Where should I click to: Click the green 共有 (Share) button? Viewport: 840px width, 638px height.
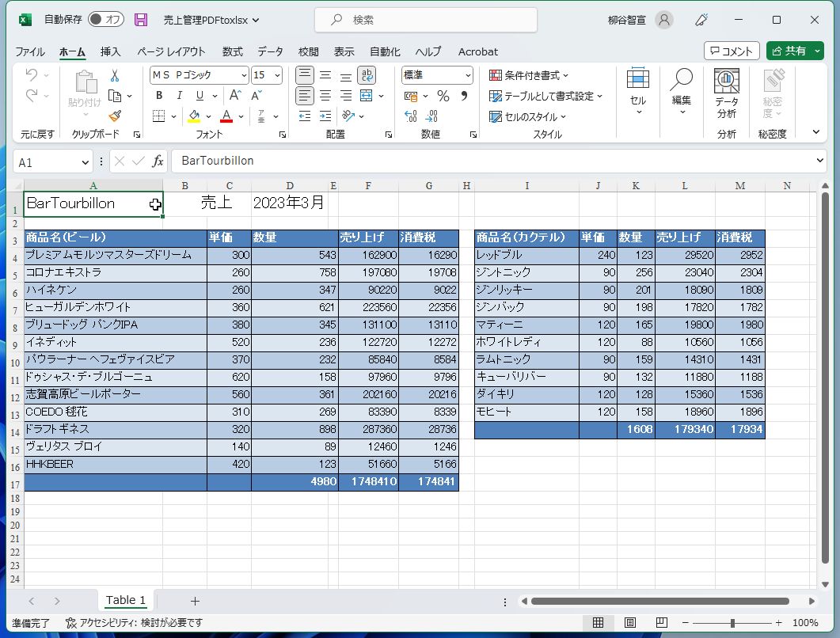[x=795, y=50]
